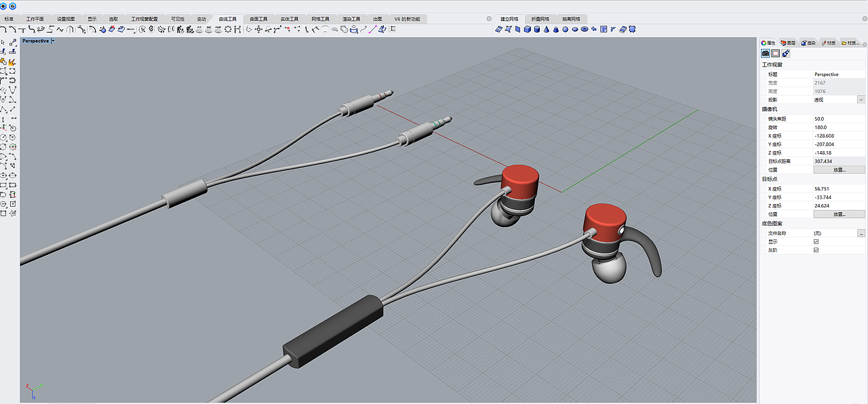Click the target Z 坐标 value 24.624
Screen dimensions: 868x404
click(x=839, y=205)
